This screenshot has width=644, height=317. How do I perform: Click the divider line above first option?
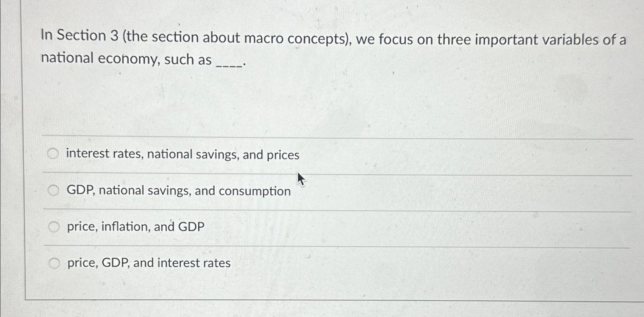tap(311, 136)
